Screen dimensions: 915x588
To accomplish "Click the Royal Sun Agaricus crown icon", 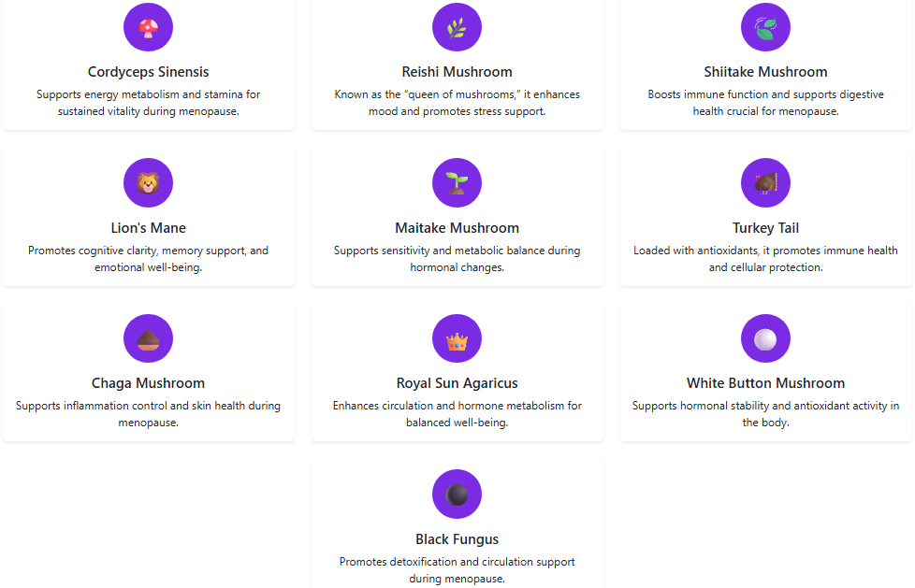I will [457, 338].
